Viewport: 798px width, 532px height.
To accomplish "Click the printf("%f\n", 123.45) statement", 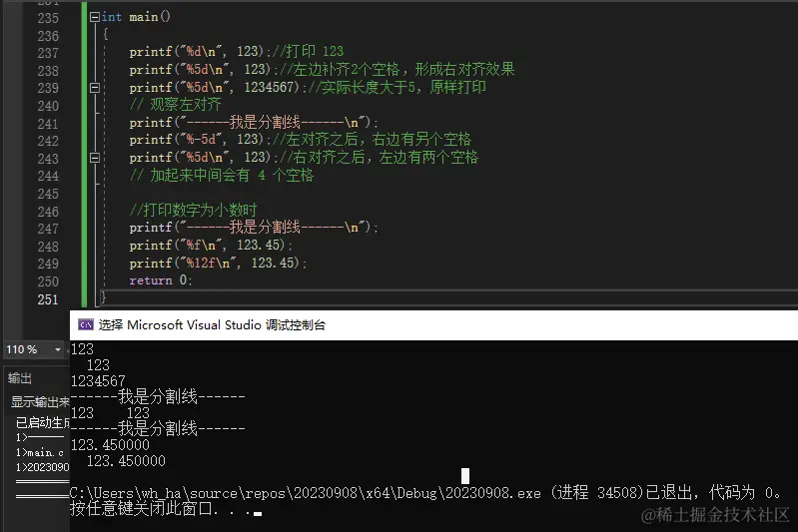I will [211, 246].
